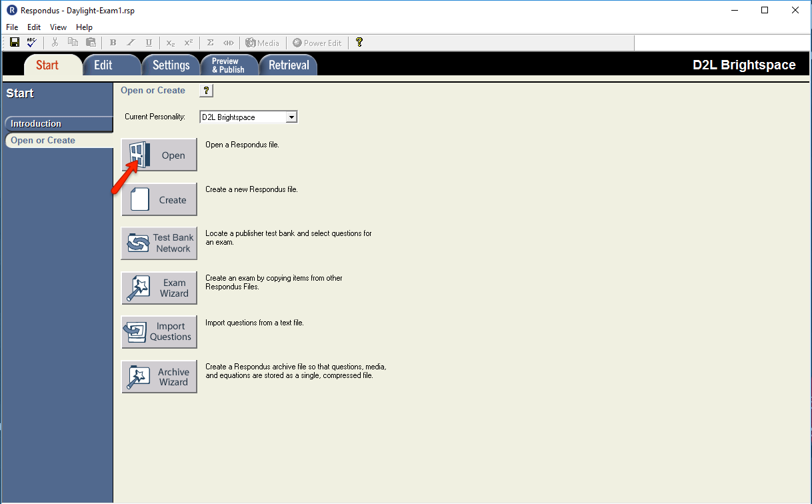Open the Test Bank Network
The width and height of the screenshot is (812, 504).
click(x=159, y=243)
